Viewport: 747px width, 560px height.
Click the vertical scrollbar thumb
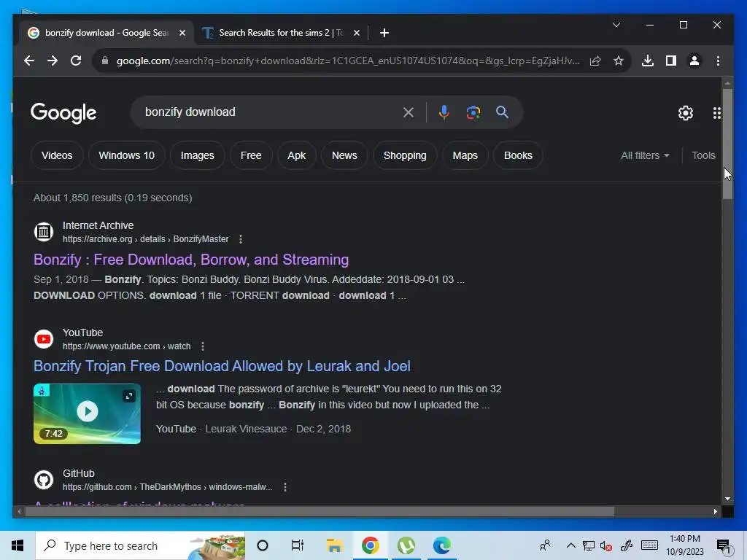pos(727,144)
